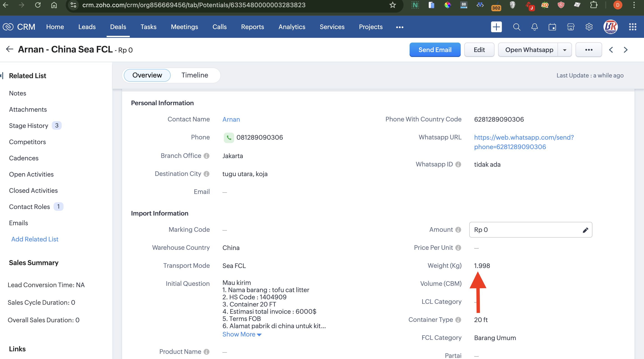Image resolution: width=644 pixels, height=359 pixels.
Task: Collapse the Related List sidebar
Action: pos(2,75)
